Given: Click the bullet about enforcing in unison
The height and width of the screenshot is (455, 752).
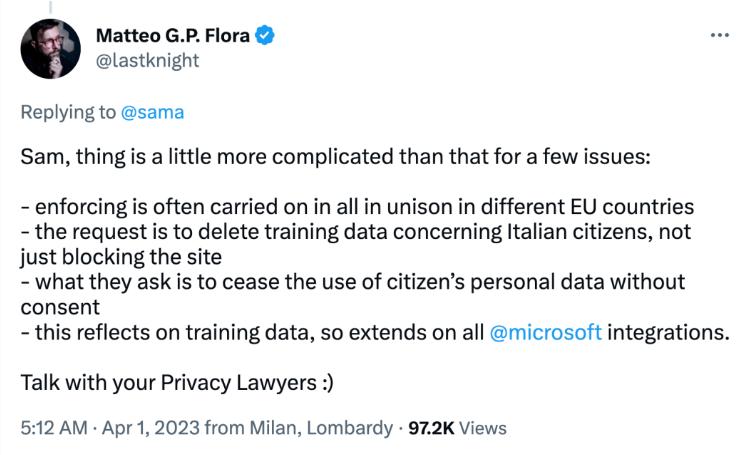Looking at the screenshot, I should pos(356,208).
